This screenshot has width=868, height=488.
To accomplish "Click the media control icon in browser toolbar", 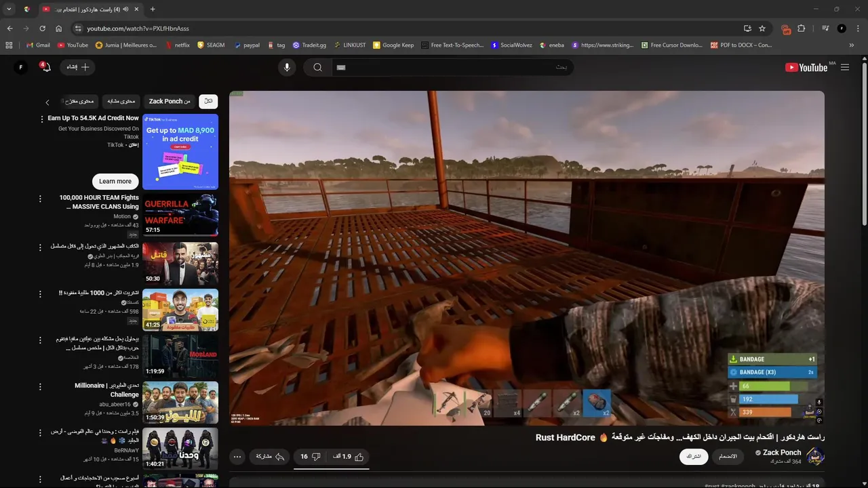I will point(825,28).
